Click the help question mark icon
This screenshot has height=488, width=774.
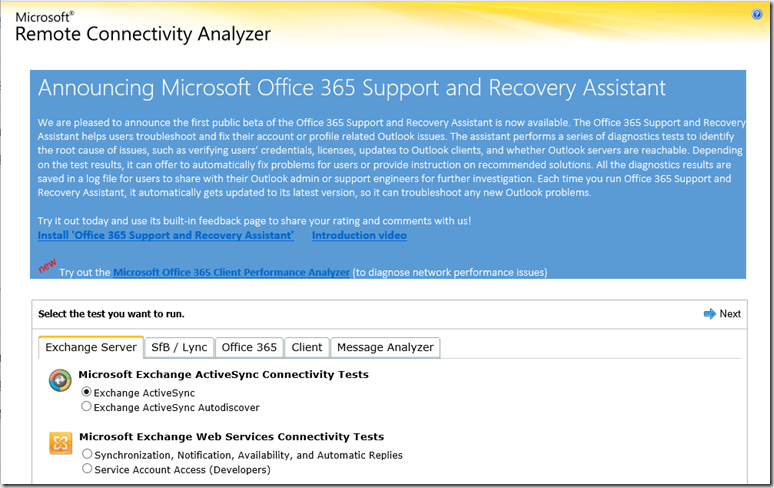757,14
